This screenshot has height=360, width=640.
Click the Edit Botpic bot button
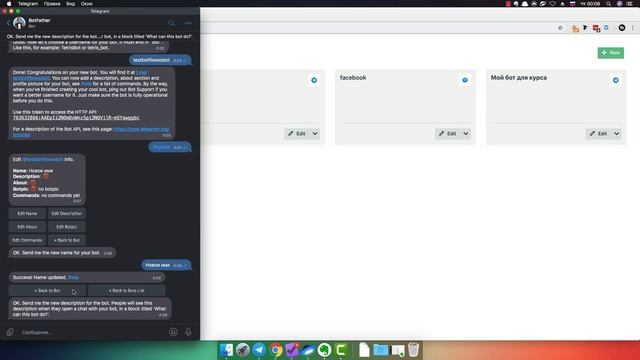(67, 227)
